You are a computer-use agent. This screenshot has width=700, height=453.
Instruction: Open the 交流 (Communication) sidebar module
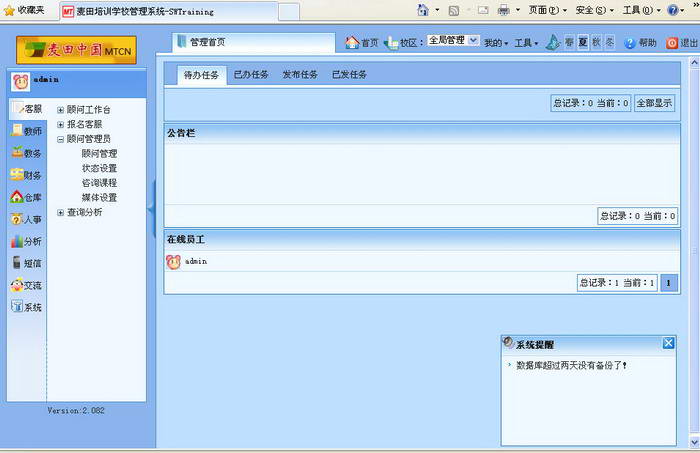26,285
